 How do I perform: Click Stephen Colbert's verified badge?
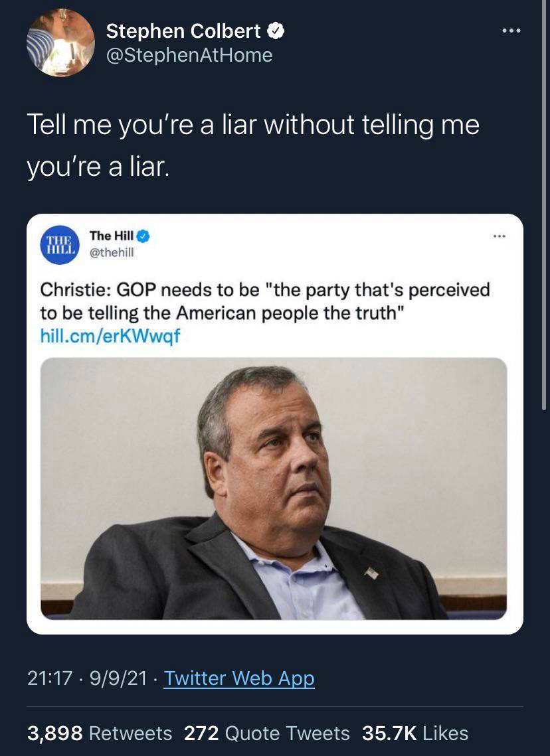(x=276, y=31)
